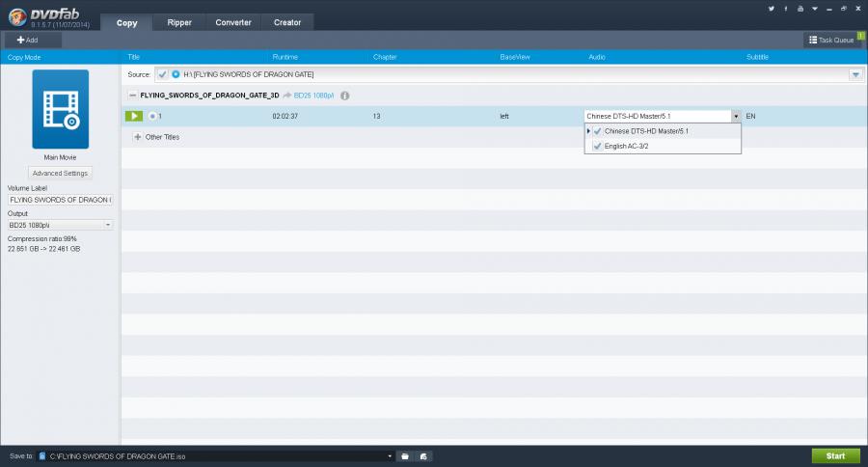Click the DVDFab logo

[x=17, y=17]
